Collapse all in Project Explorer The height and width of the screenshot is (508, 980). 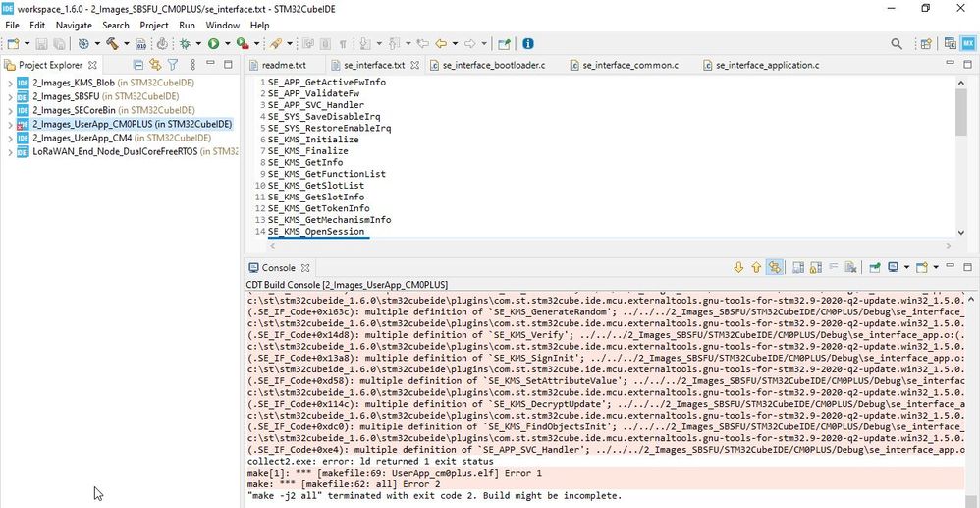138,65
